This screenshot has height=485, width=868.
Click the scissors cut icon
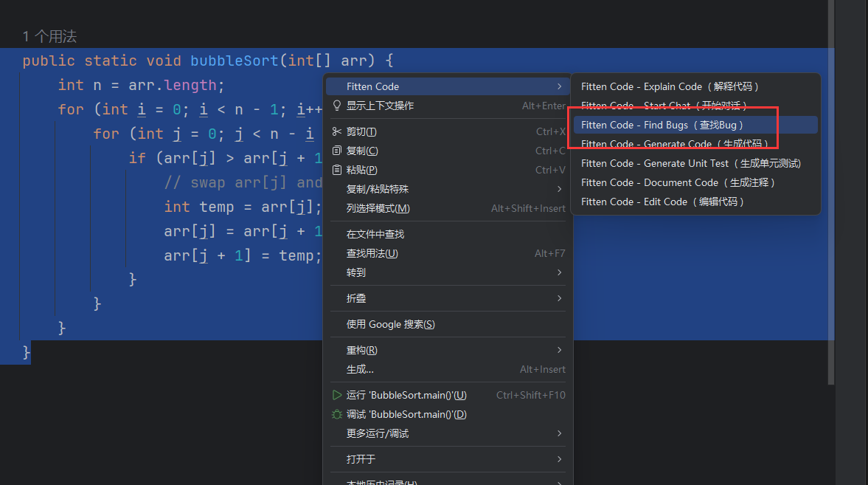click(337, 131)
